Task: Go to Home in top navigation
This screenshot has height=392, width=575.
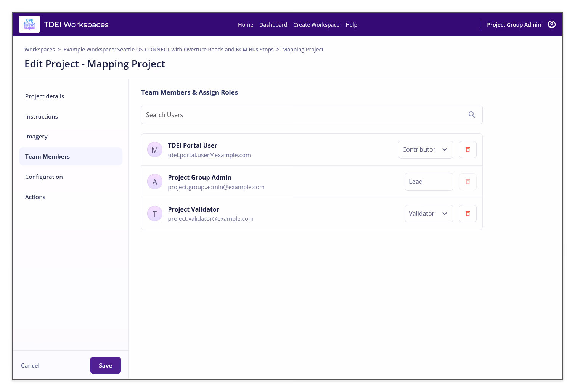Action: coord(246,25)
